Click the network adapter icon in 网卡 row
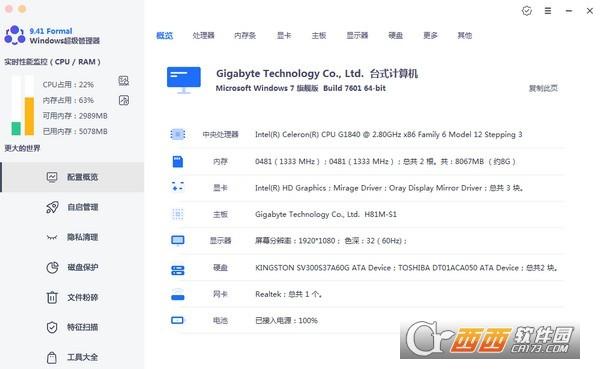The width and height of the screenshot is (600, 369). pyautogui.click(x=178, y=295)
